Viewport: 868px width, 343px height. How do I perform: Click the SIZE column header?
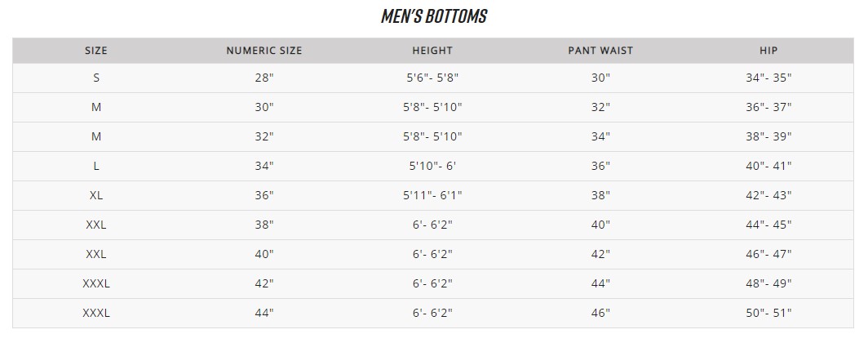pos(96,51)
